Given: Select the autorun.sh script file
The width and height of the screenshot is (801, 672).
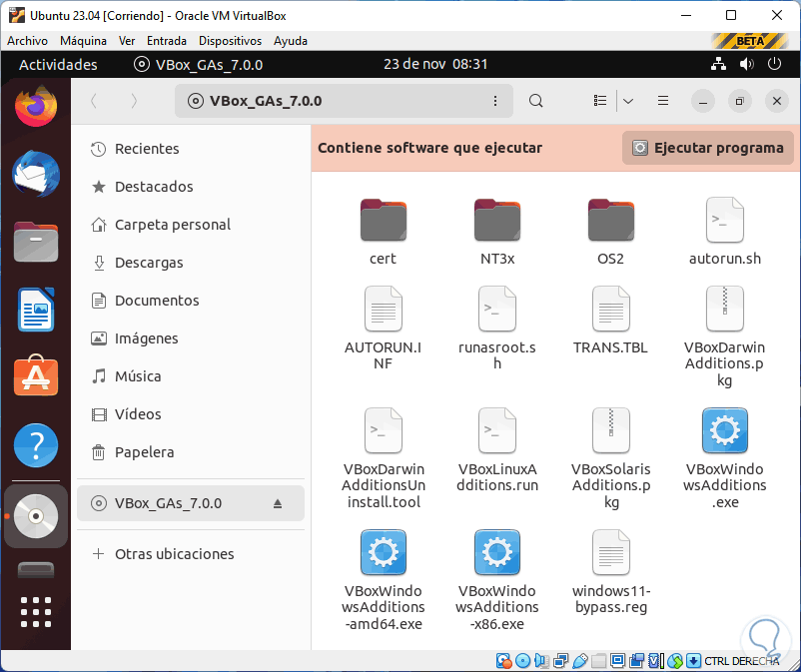Looking at the screenshot, I should click(x=725, y=231).
